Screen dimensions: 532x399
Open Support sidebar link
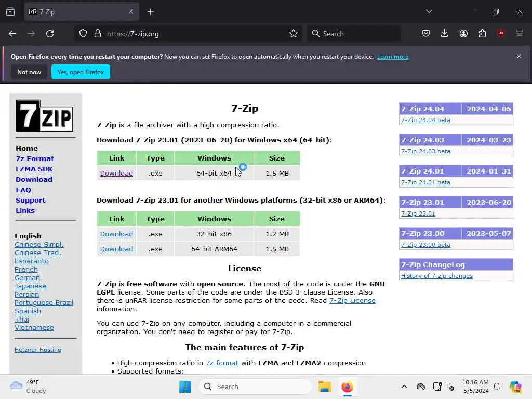(x=30, y=201)
